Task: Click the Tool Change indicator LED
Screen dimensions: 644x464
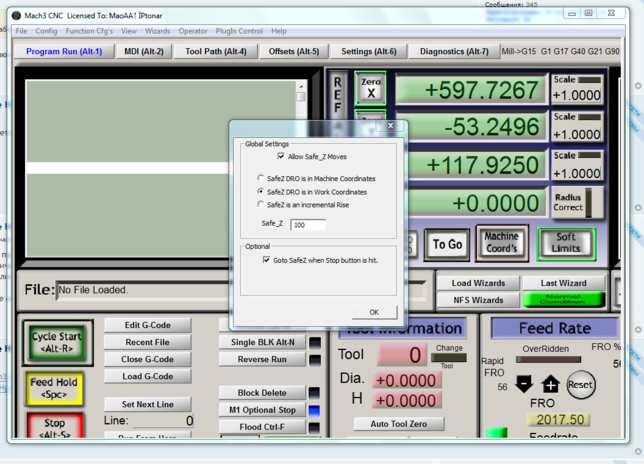Action: pos(449,358)
